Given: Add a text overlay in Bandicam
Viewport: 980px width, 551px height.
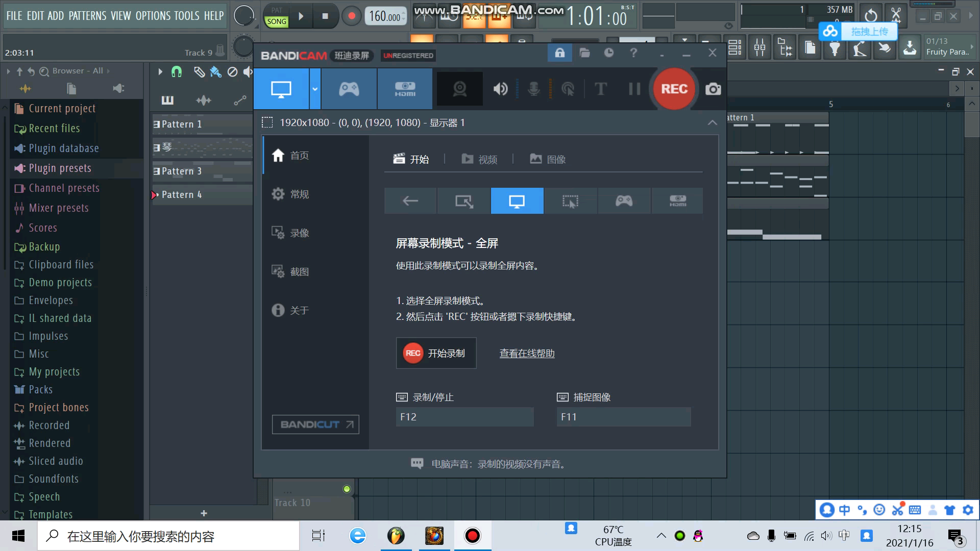Looking at the screenshot, I should [600, 89].
